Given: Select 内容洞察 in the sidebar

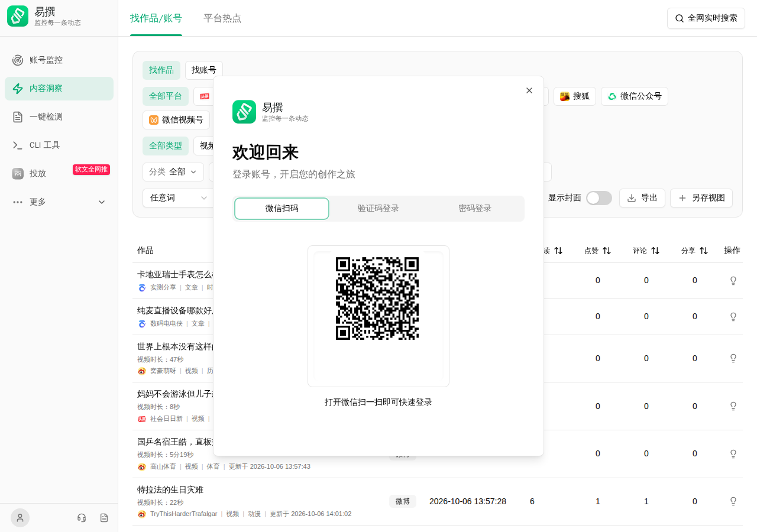Looking at the screenshot, I should pyautogui.click(x=59, y=89).
